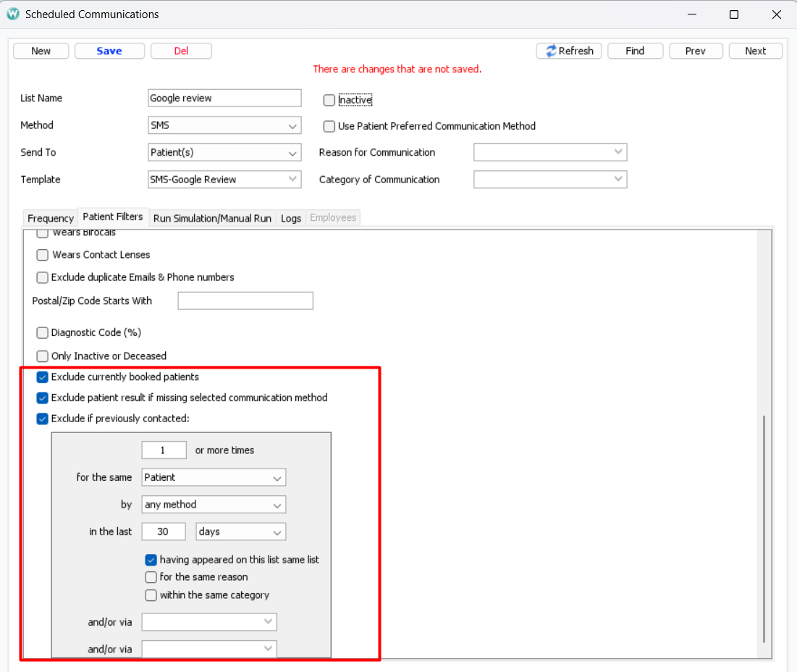Select the Patient Filters tab
Viewport: 797px width, 672px height.
tap(113, 217)
